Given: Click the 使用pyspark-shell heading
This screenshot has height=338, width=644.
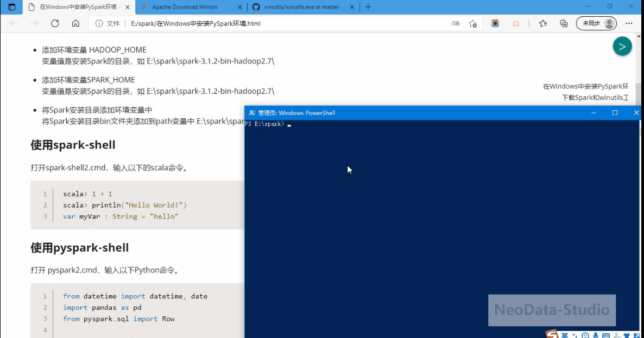Looking at the screenshot, I should click(x=80, y=248).
